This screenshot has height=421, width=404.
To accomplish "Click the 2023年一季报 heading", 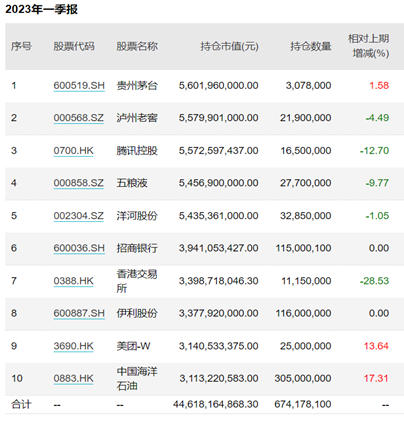I will click(x=41, y=9).
